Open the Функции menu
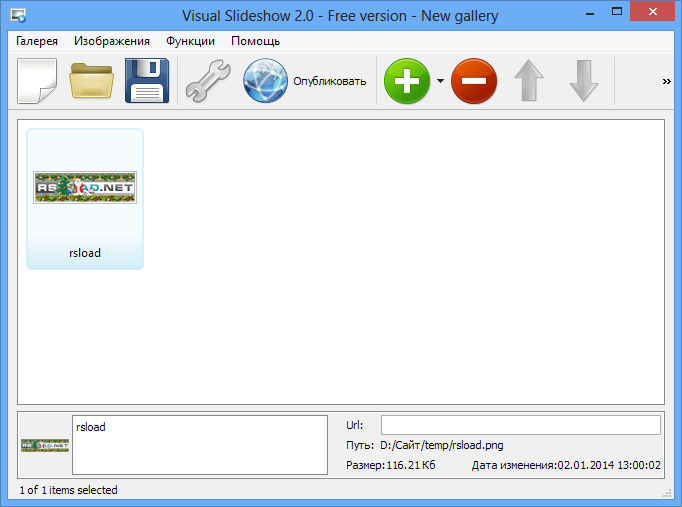The height and width of the screenshot is (507, 682). (191, 41)
